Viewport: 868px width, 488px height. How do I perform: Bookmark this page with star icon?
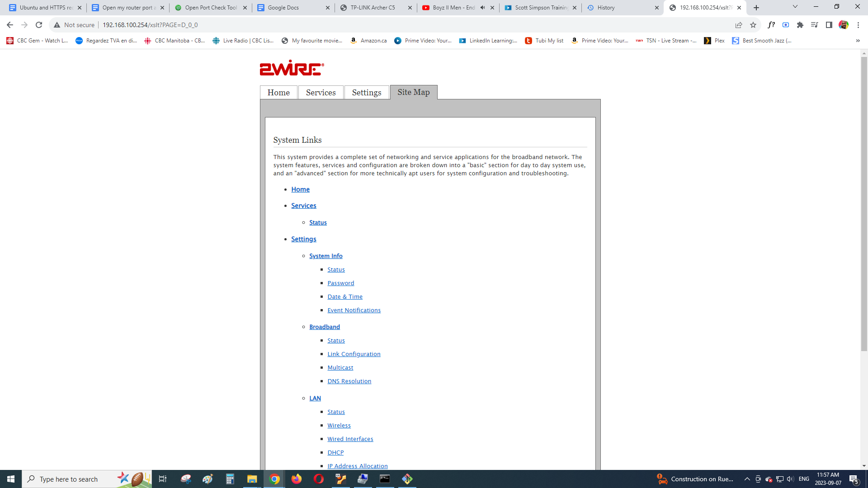coord(753,25)
